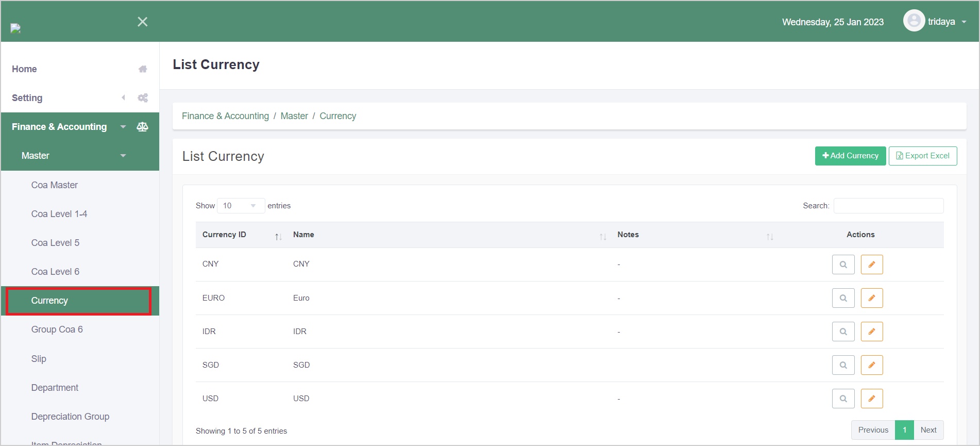
Task: Click the edit pencil icon for EURO
Action: point(872,298)
